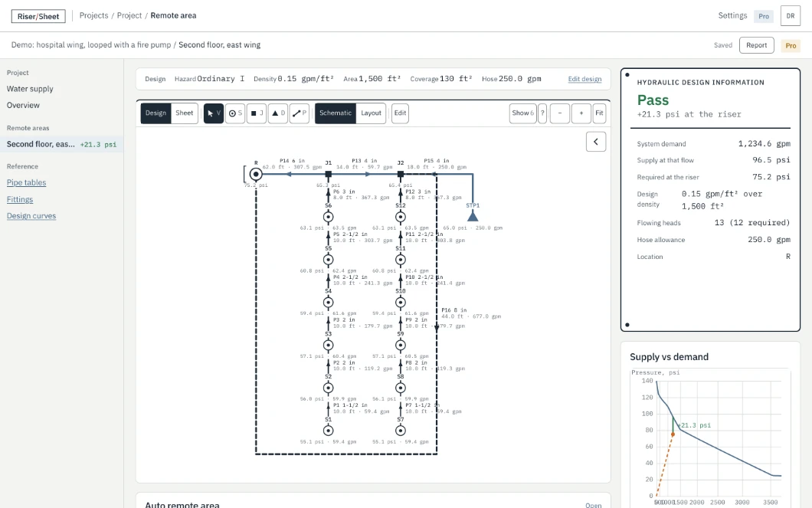Click pipe label P14 6 in

tap(292, 161)
